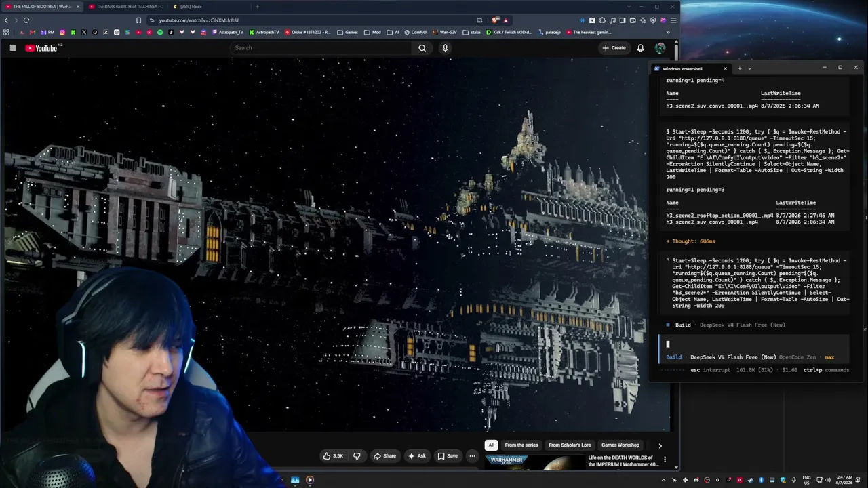This screenshot has height=488, width=868.
Task: Close the Windows PowerShell terminal tab
Action: [725, 68]
